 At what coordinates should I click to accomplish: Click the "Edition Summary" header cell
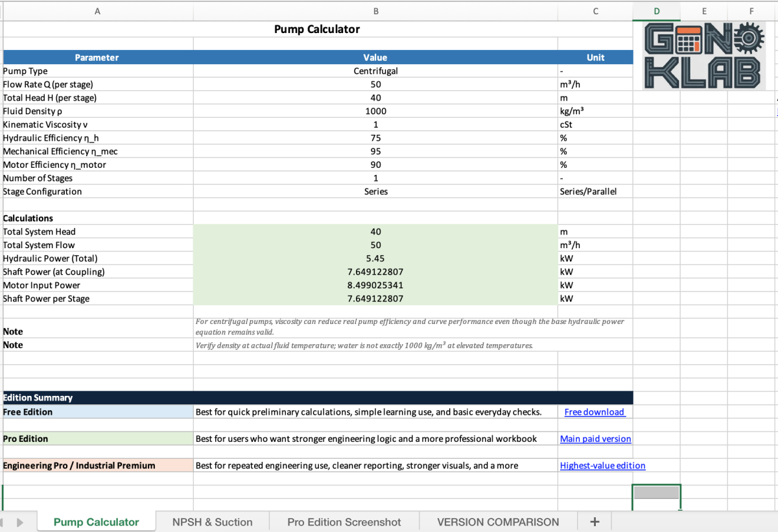(97, 397)
